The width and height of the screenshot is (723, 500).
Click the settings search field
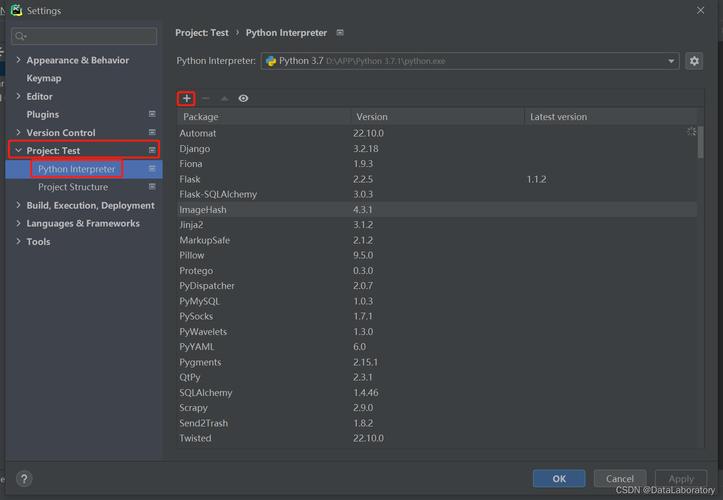coord(84,36)
